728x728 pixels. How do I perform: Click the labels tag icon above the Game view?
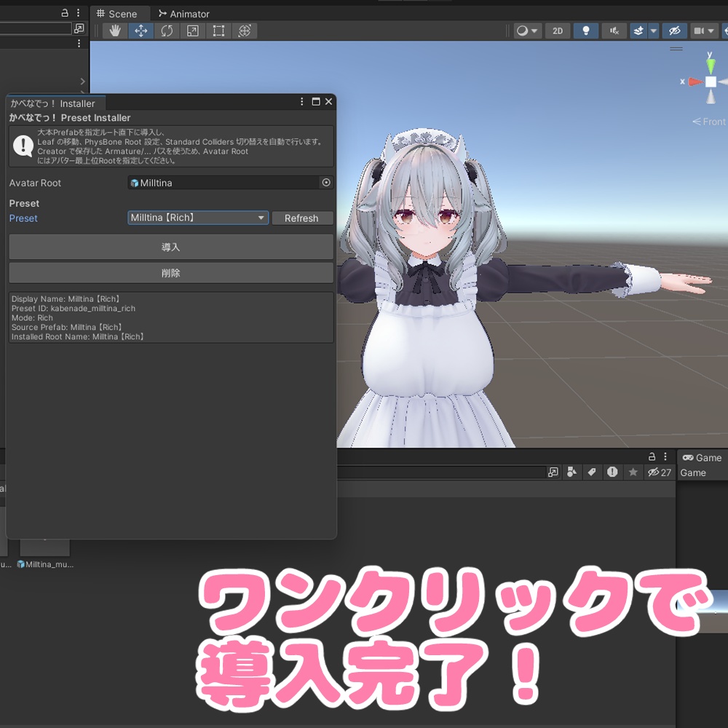point(592,472)
